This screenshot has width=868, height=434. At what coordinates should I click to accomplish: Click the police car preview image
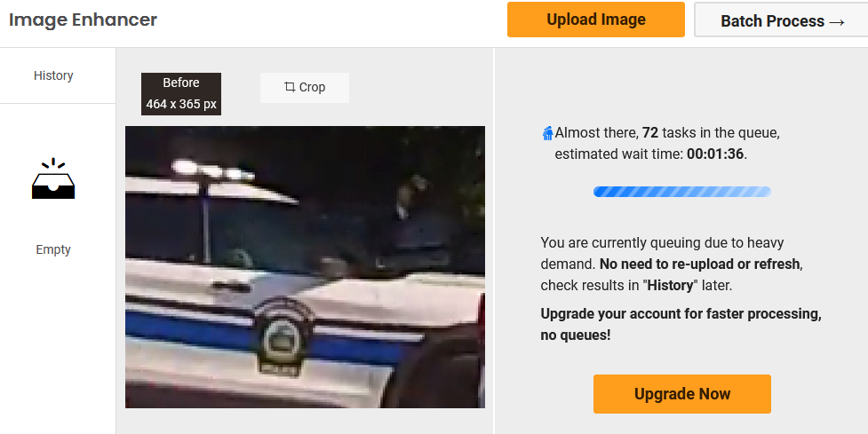305,267
